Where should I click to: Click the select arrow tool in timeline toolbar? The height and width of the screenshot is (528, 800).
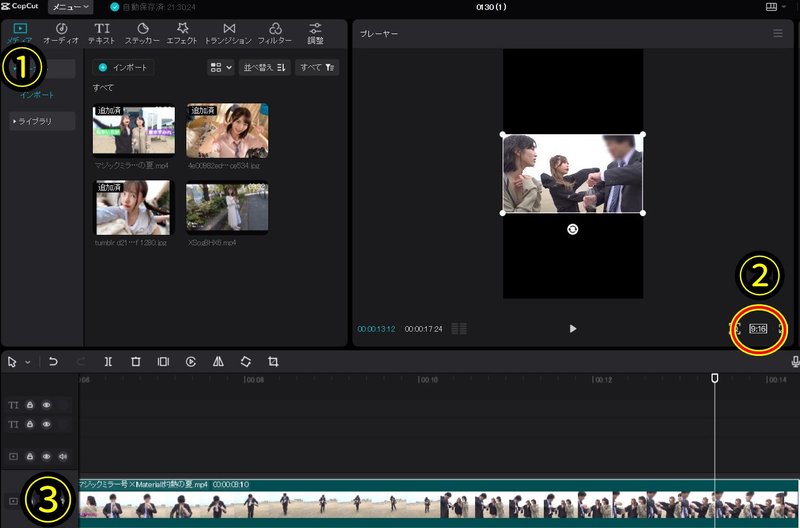point(12,362)
